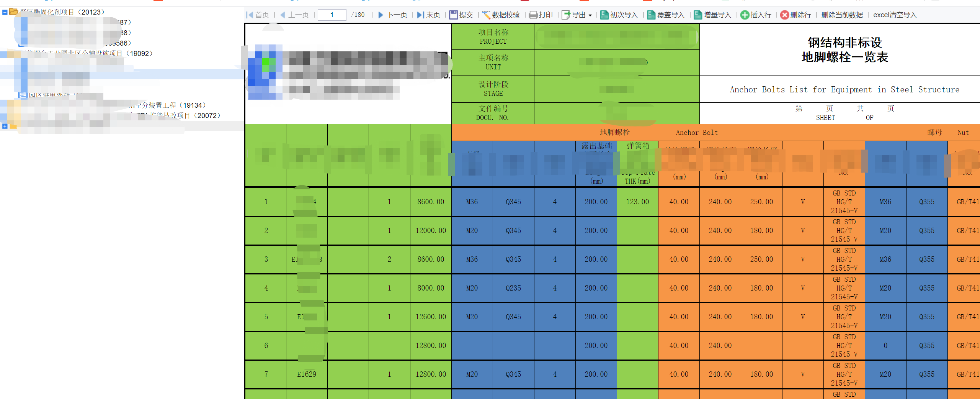This screenshot has height=399, width=980.
Task: Collapse the 固化剂项目 (20123) tree node
Action: 5,12
